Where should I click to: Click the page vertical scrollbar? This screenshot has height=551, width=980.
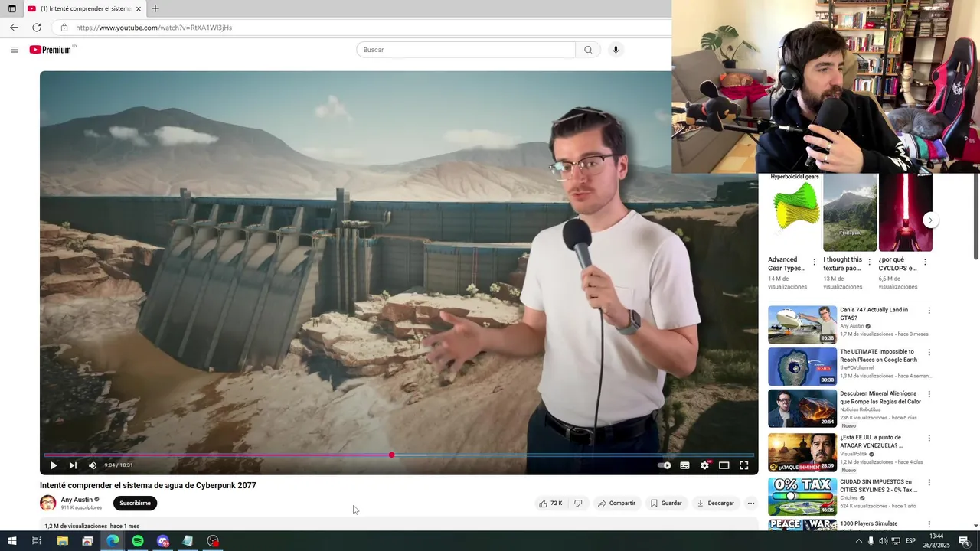tap(975, 218)
